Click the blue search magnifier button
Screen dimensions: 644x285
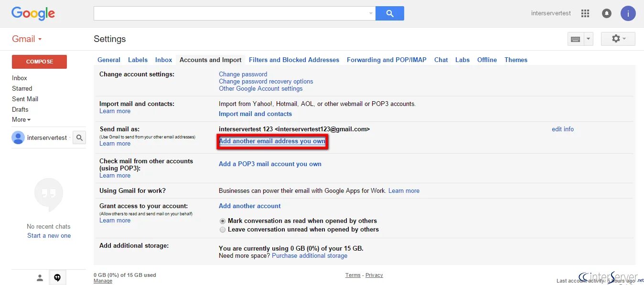pos(390,13)
